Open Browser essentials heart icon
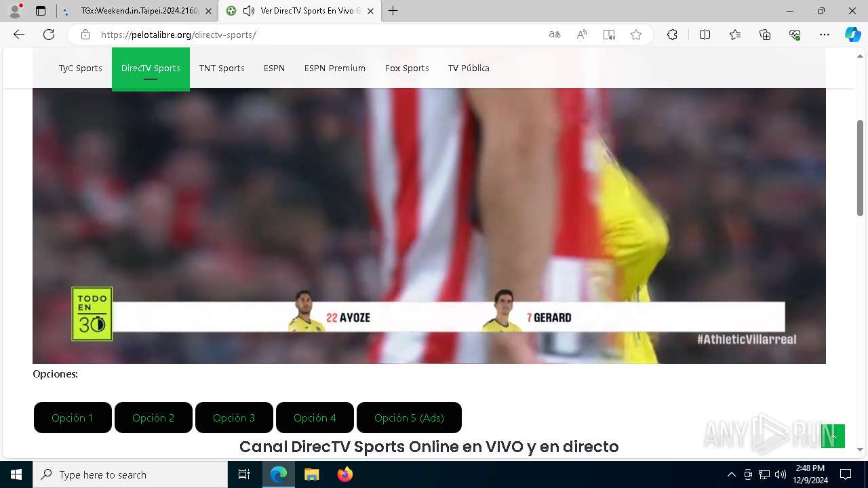 click(x=795, y=35)
